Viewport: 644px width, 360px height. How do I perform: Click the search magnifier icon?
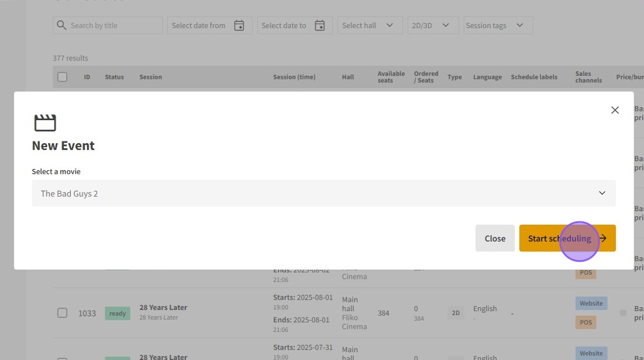tap(61, 25)
